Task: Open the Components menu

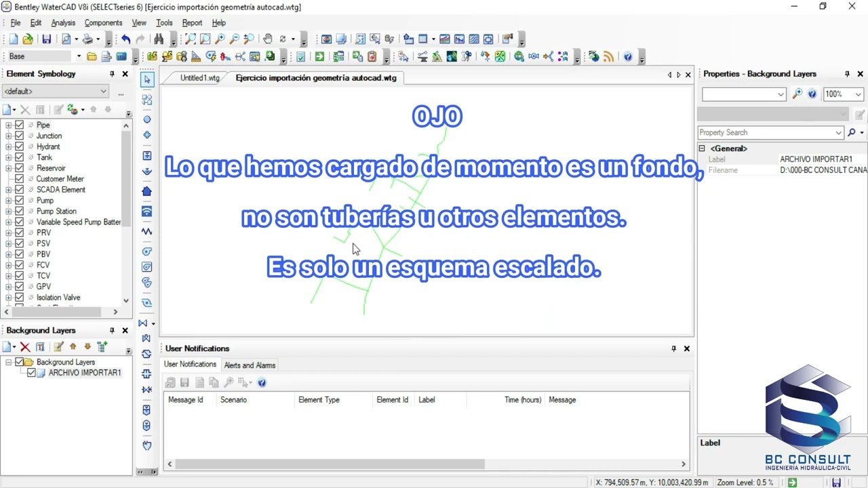Action: pos(103,23)
